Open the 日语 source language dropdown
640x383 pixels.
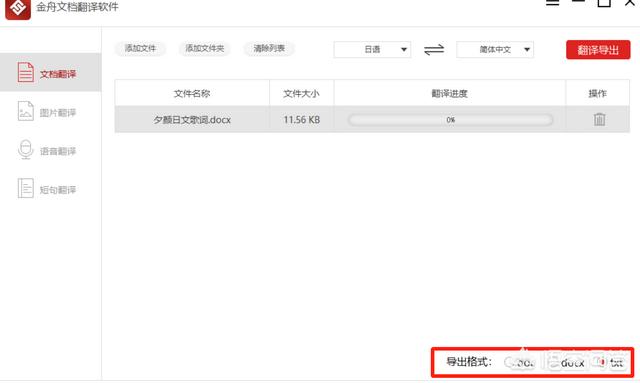372,49
